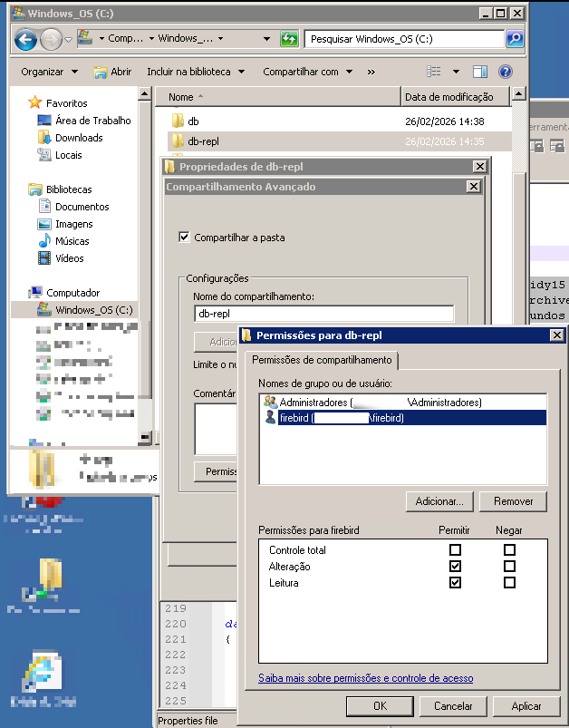Select Locais in the favorites list
569x728 pixels.
[x=60, y=155]
